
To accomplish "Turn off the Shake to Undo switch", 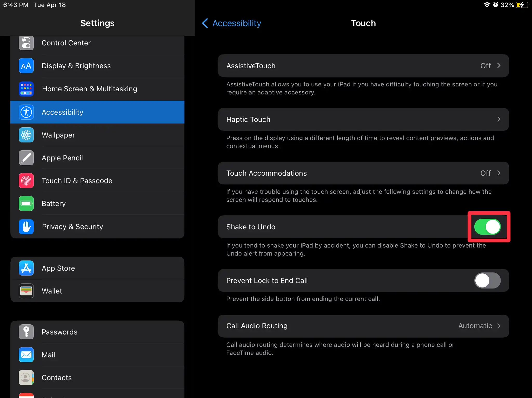I will click(488, 227).
